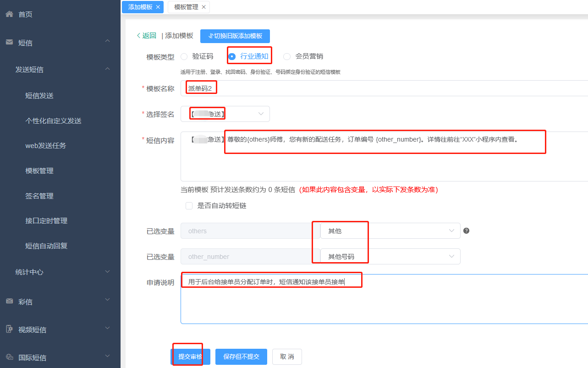Open web发送任务 in the sidebar
The image size is (588, 368).
(x=46, y=146)
